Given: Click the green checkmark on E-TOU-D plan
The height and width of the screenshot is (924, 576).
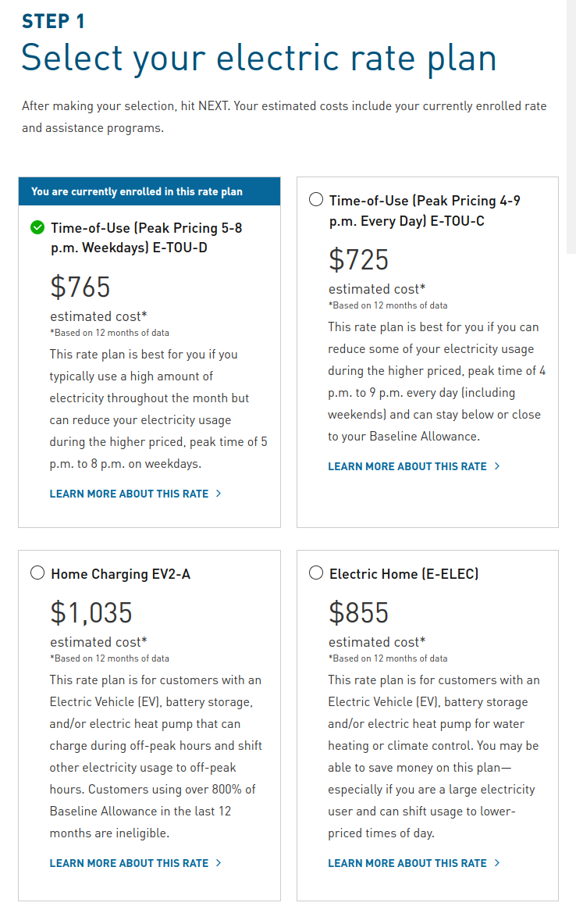Looking at the screenshot, I should coord(37,228).
